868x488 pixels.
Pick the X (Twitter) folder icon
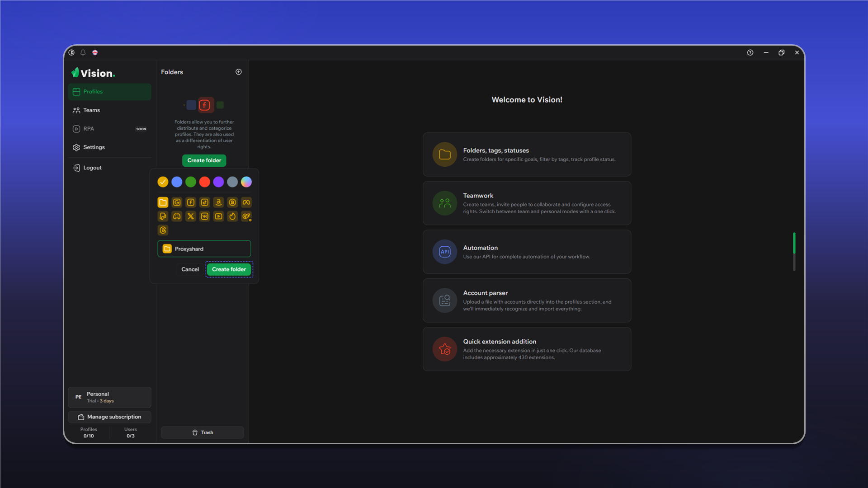tap(191, 216)
